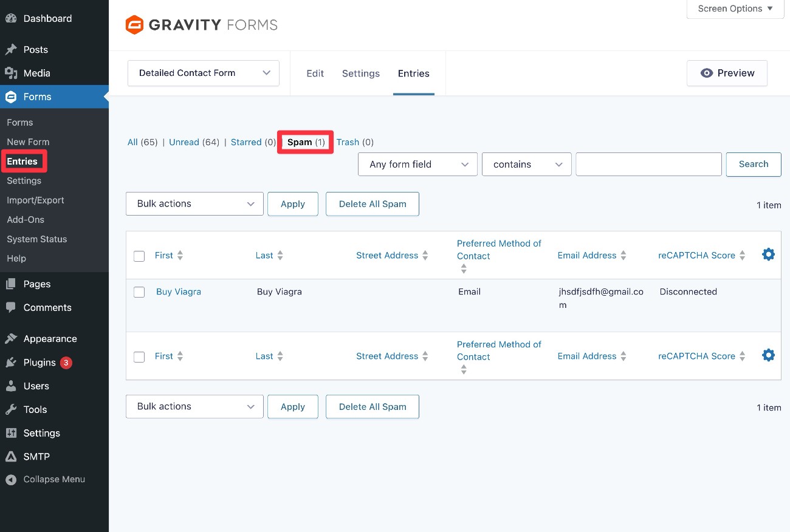Screen dimensions: 790x532
Task: Click the top Delete All Spam button
Action: tap(372, 204)
